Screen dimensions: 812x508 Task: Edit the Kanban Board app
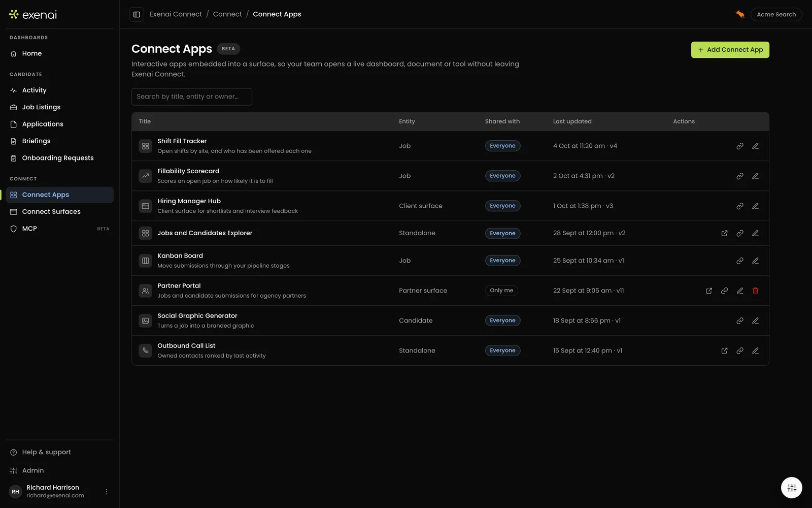click(x=755, y=261)
